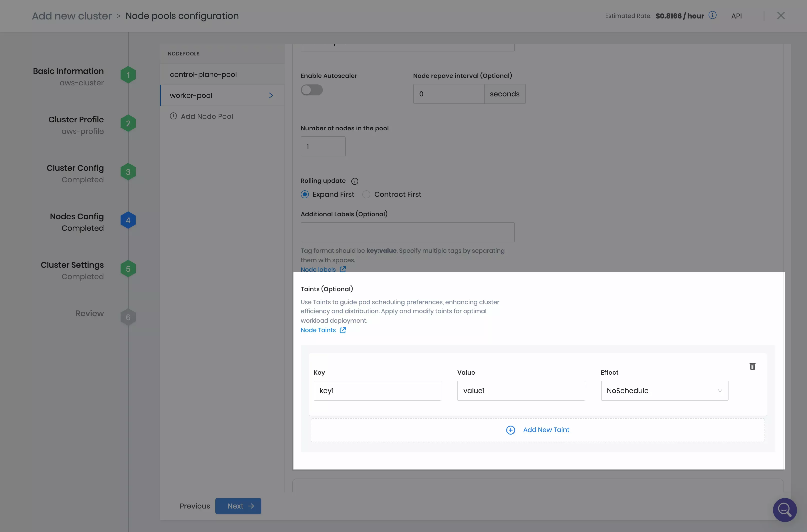
Task: Select the Expand First radio button
Action: (305, 194)
